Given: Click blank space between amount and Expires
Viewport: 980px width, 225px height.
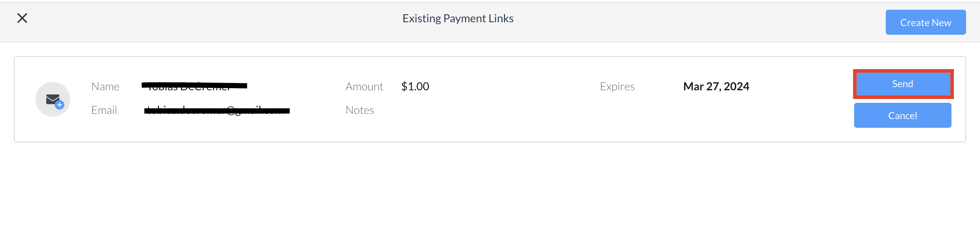Looking at the screenshot, I should [514, 87].
